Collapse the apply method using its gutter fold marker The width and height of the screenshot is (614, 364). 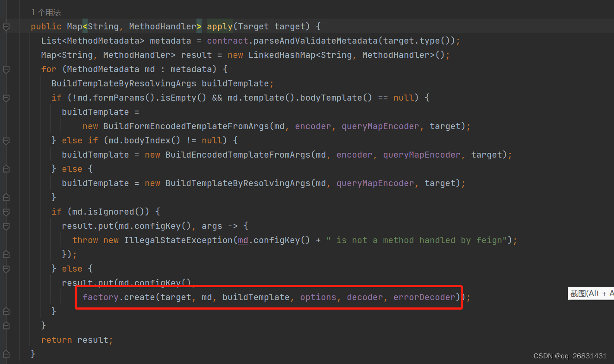pos(6,27)
